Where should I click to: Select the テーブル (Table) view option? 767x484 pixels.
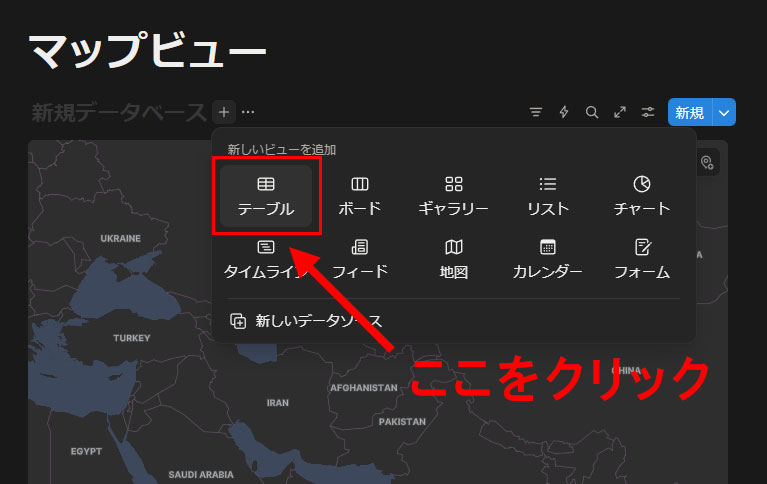pos(266,195)
